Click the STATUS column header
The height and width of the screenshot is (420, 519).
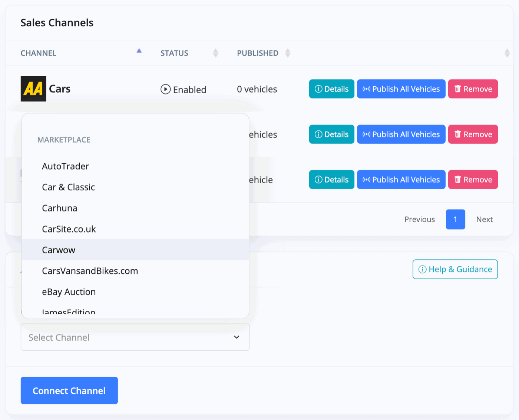pos(174,53)
